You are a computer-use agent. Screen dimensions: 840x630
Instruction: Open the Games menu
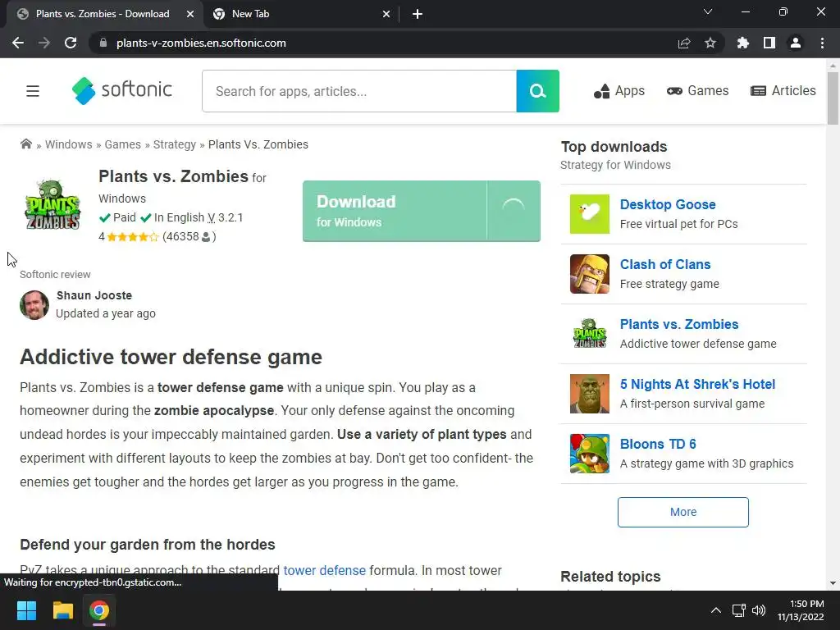coord(697,91)
